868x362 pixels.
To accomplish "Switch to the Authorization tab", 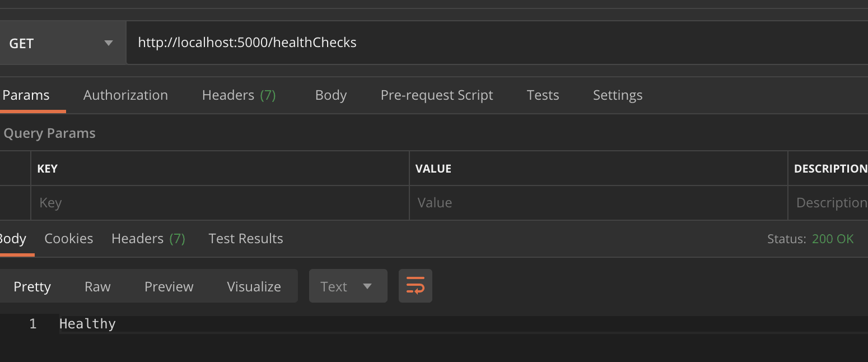I will click(125, 95).
